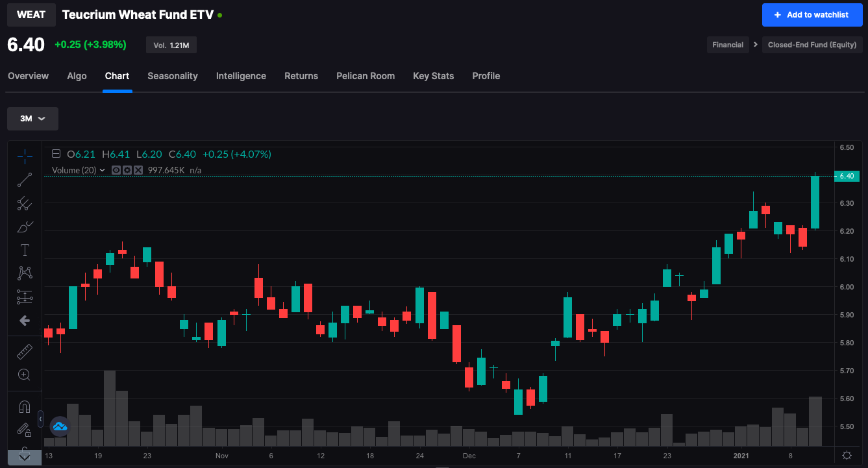Collapse the OHLC legend box toggle
The image size is (868, 468).
click(x=56, y=154)
